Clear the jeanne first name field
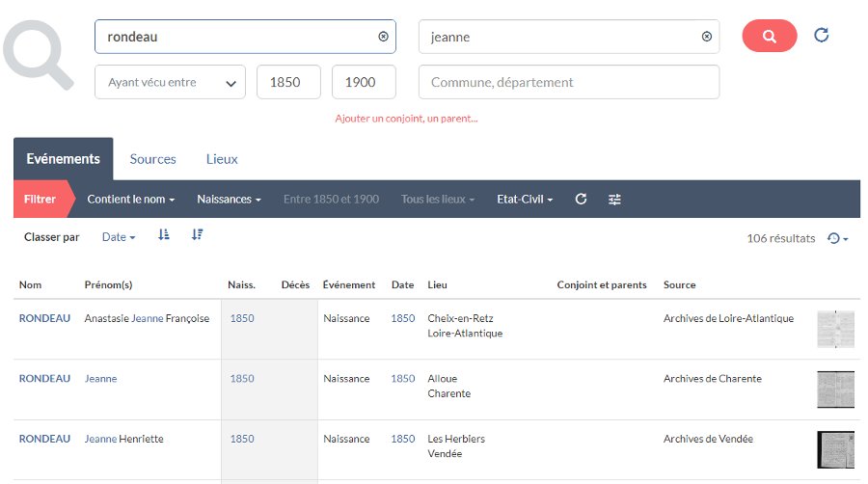The height and width of the screenshot is (484, 868). [x=706, y=37]
